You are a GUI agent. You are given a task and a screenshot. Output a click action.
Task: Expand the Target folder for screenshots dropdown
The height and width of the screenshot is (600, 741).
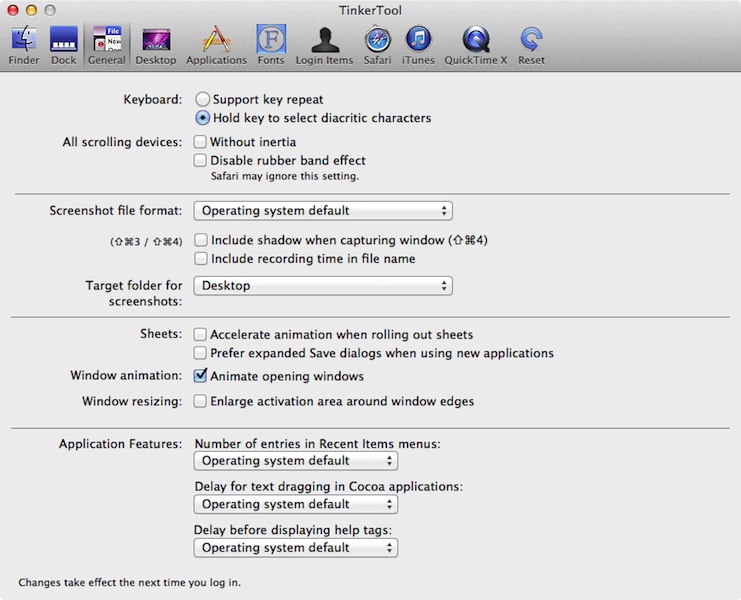(x=323, y=286)
